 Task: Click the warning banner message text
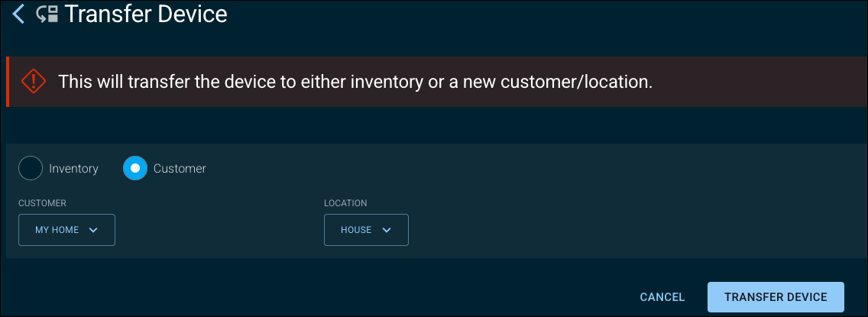pyautogui.click(x=356, y=82)
